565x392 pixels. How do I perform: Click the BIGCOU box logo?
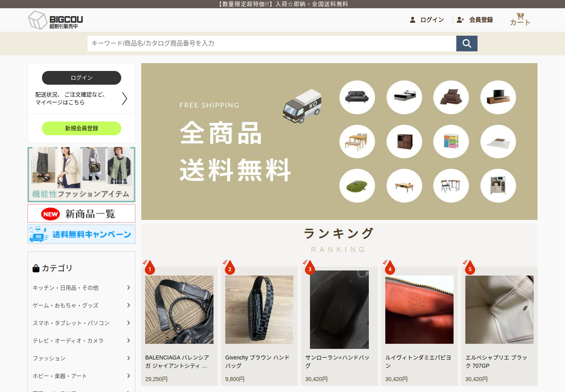(55, 20)
